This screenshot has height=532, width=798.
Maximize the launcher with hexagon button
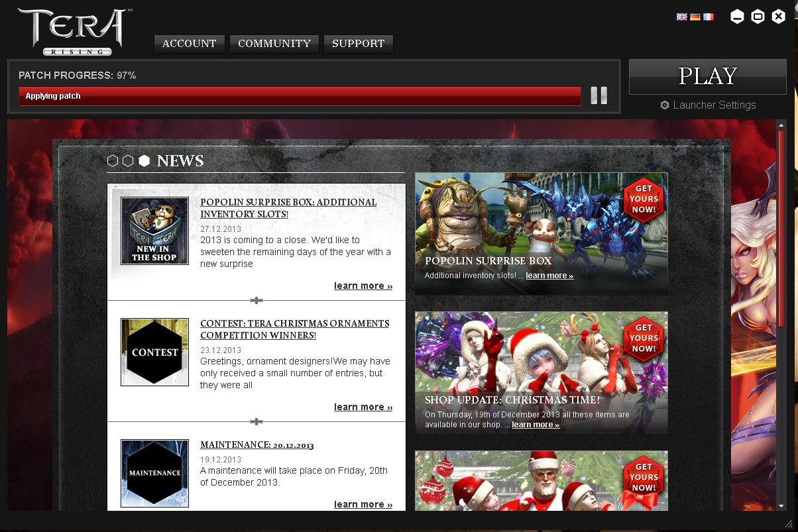(758, 17)
